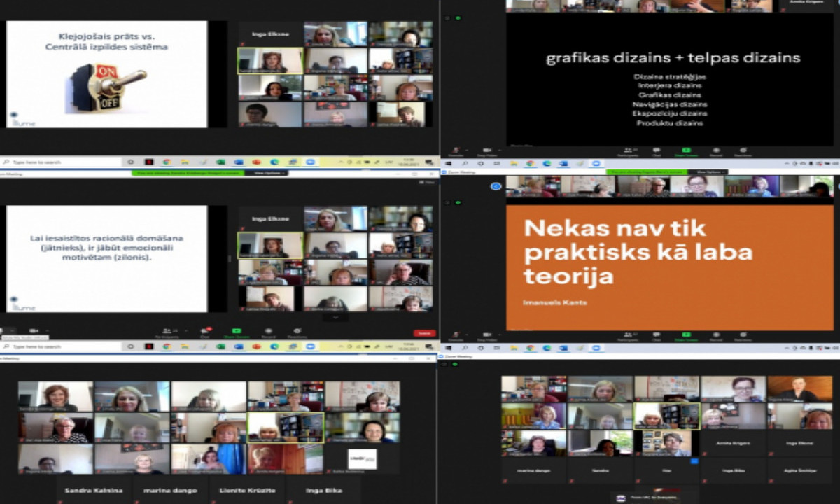
Task: Expand audio options arrow below the orange slide
Action: tap(466, 334)
